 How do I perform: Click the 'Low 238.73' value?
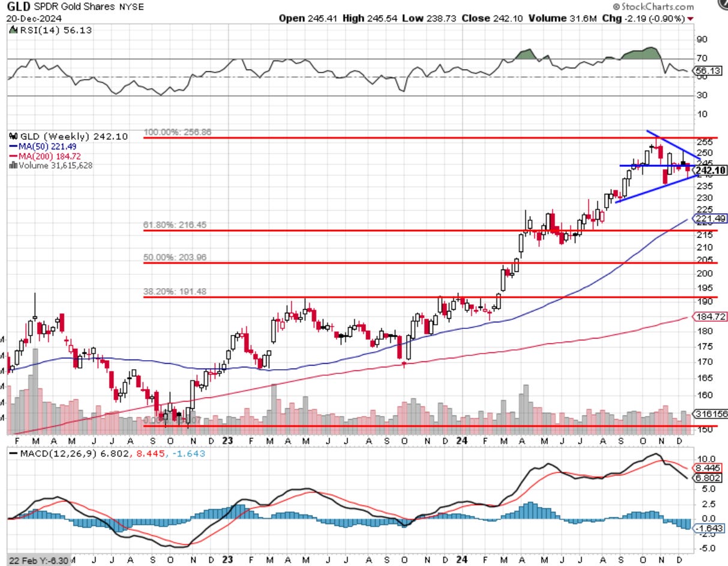click(431, 19)
